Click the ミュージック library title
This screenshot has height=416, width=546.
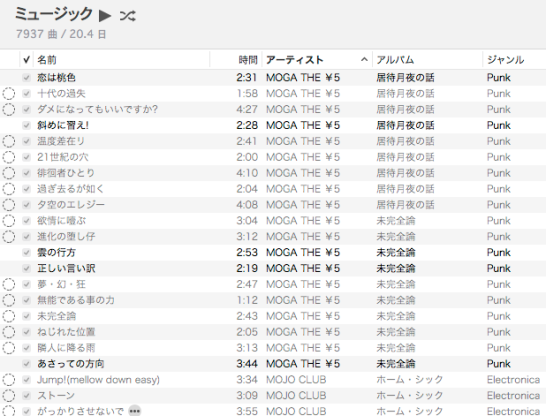[54, 15]
